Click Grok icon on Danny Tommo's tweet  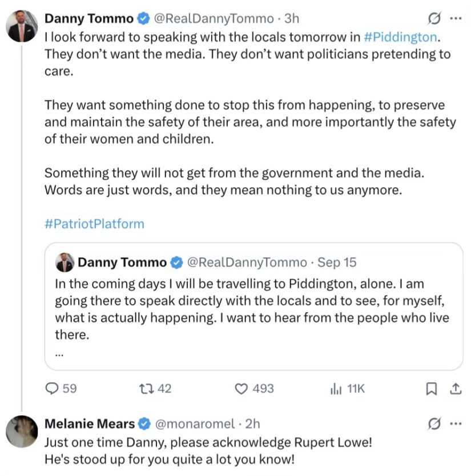point(434,18)
